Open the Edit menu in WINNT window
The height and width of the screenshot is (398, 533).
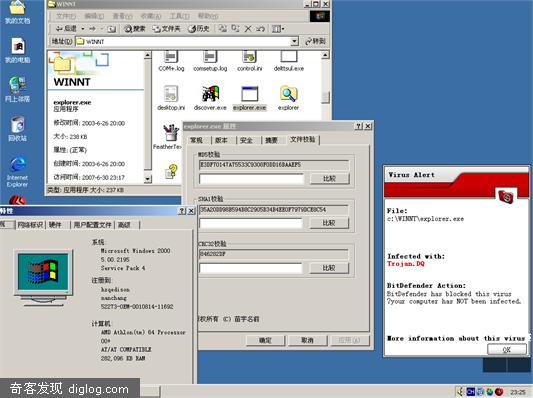pos(94,16)
